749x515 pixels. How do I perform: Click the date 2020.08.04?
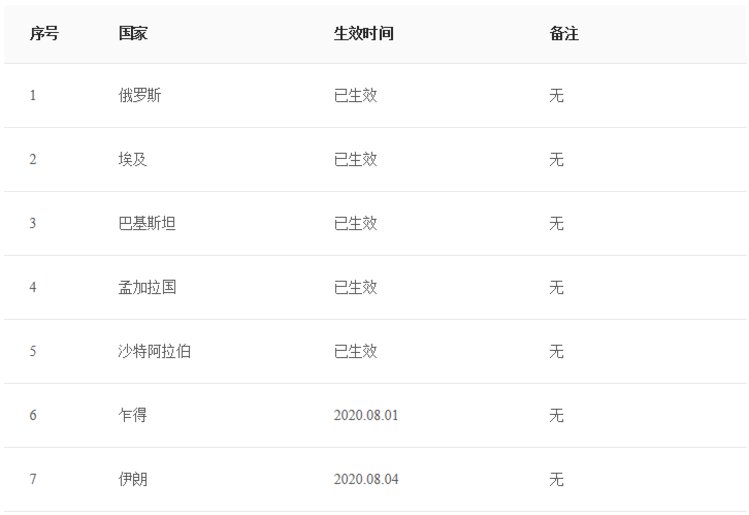coord(366,479)
